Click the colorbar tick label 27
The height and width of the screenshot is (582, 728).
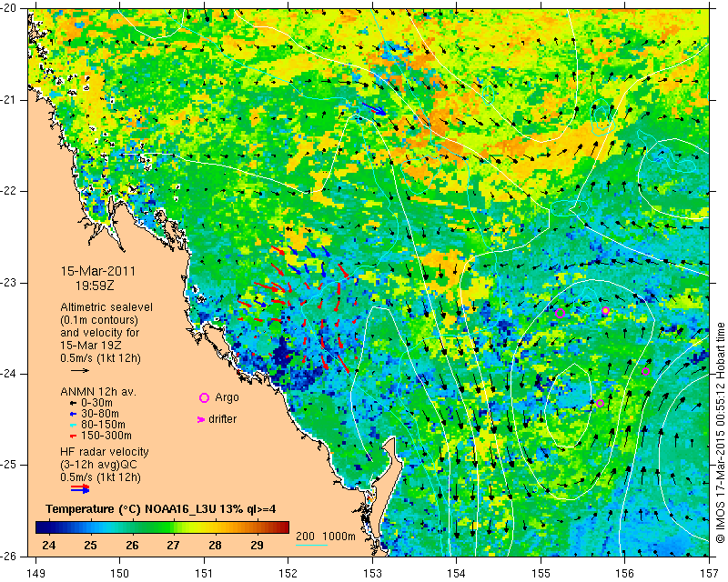click(x=173, y=545)
